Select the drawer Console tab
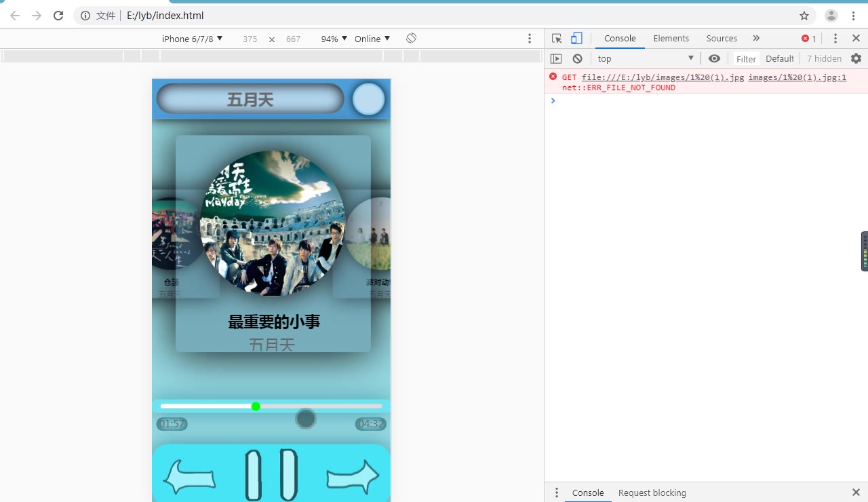Viewport: 868px width, 502px height. [x=588, y=493]
